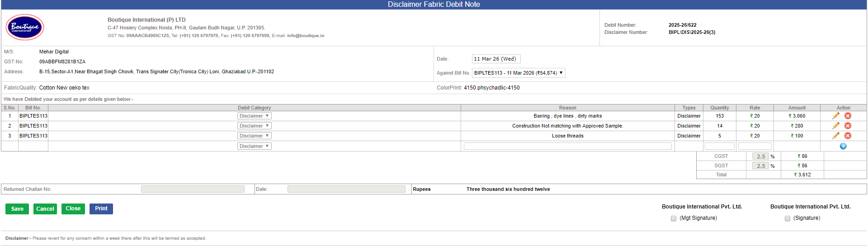Click the Bill No. column header

[33, 108]
